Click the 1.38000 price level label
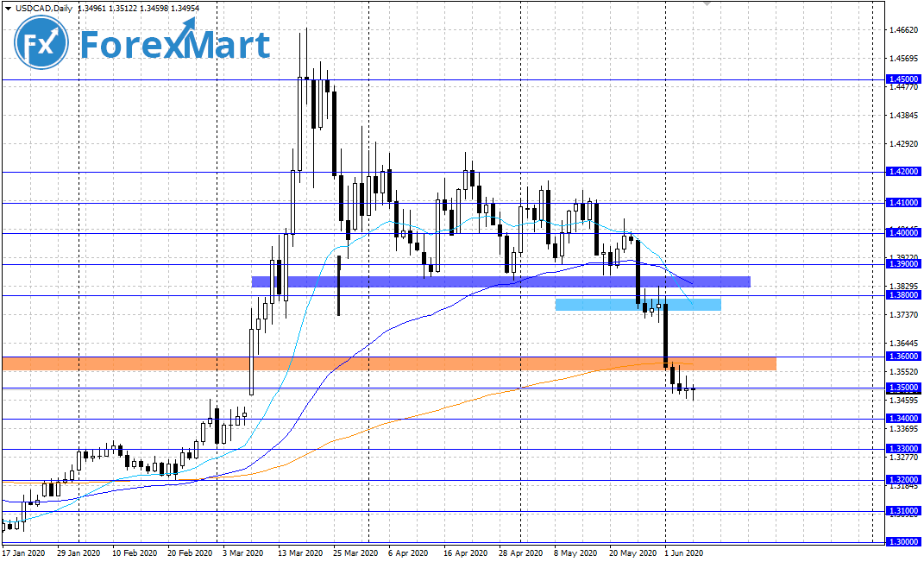Image resolution: width=924 pixels, height=562 pixels. pyautogui.click(x=903, y=295)
